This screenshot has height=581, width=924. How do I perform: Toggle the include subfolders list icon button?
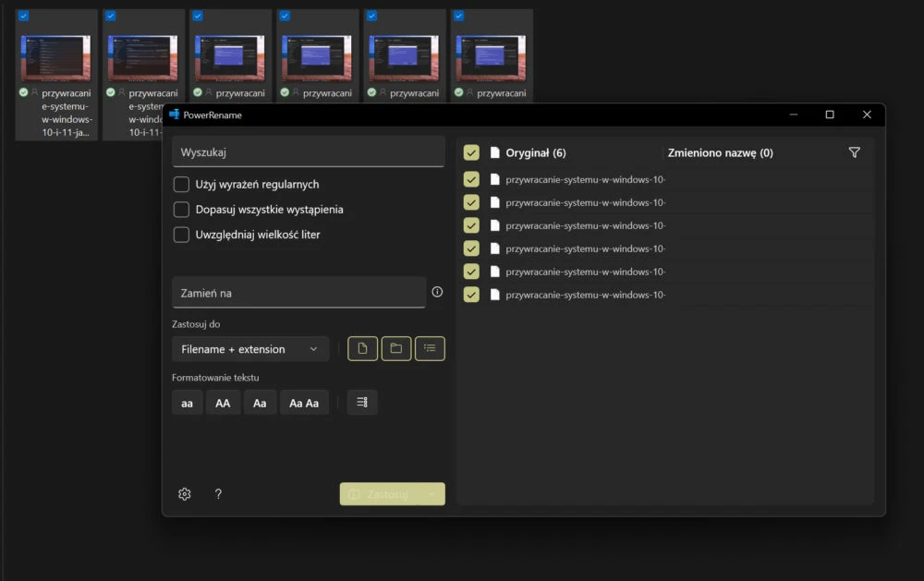430,348
